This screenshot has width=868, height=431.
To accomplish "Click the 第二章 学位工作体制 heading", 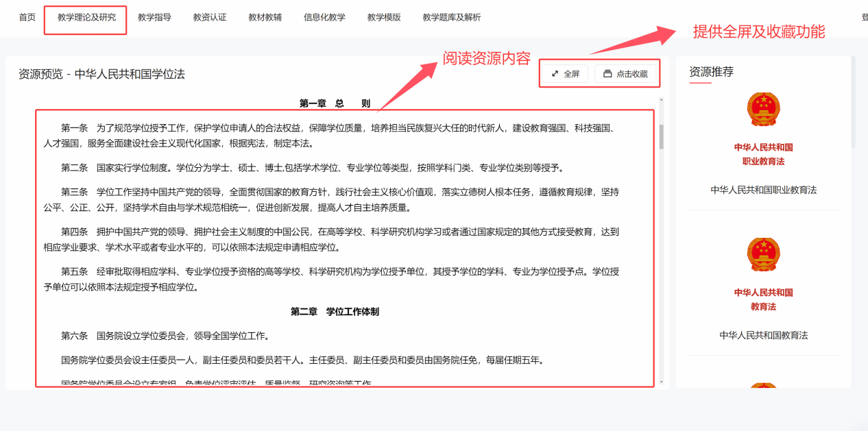I will [x=335, y=312].
